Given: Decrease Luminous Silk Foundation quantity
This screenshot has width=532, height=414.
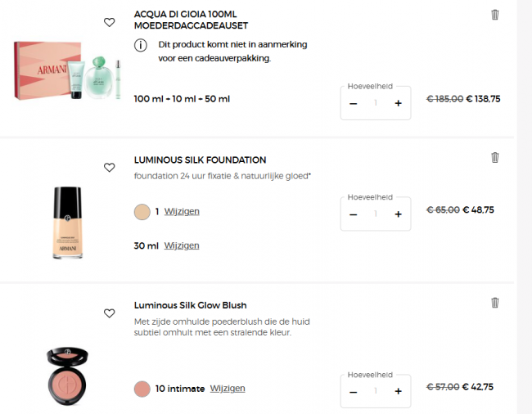Looking at the screenshot, I should tap(354, 214).
